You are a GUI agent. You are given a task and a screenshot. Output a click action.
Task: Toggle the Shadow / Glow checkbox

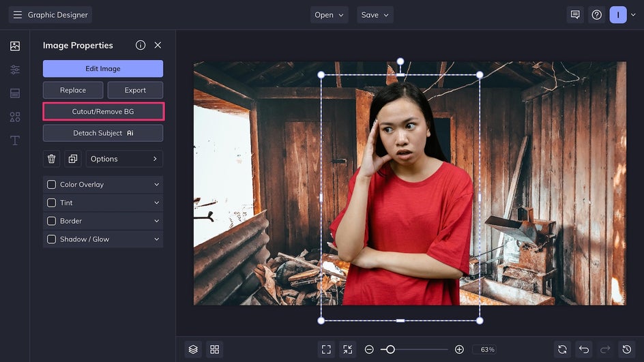51,239
